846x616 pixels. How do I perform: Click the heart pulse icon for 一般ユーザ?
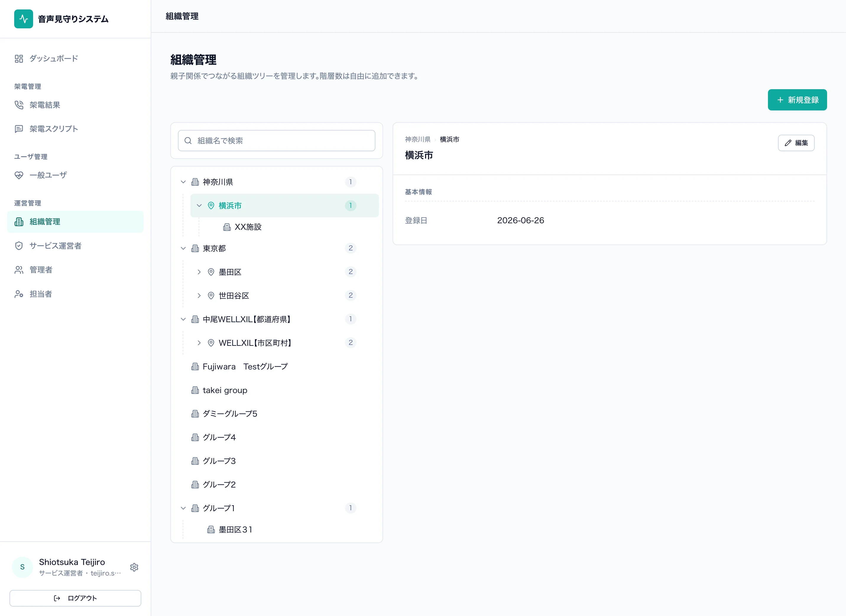(19, 175)
